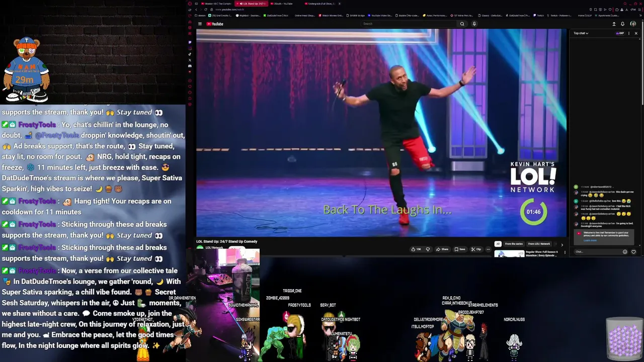Show next filter chips with right arrow
Screen dimensions: 644x362
coord(562,244)
